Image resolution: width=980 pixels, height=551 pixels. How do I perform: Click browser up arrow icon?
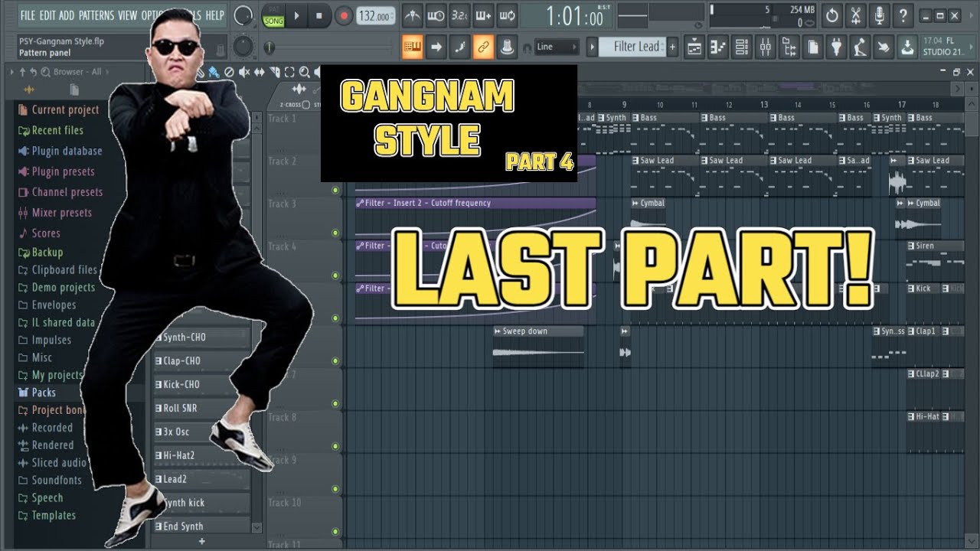coord(23,72)
